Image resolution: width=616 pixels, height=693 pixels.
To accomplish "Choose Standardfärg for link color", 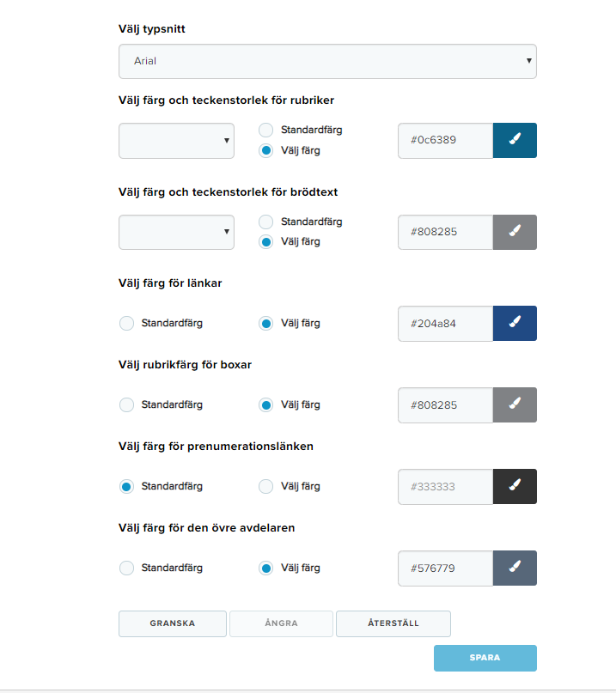I will (126, 323).
